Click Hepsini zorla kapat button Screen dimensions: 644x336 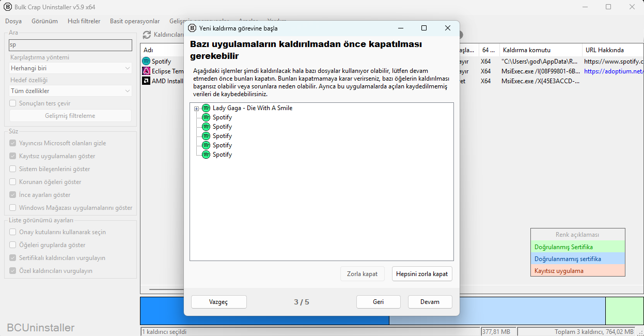[x=422, y=274]
